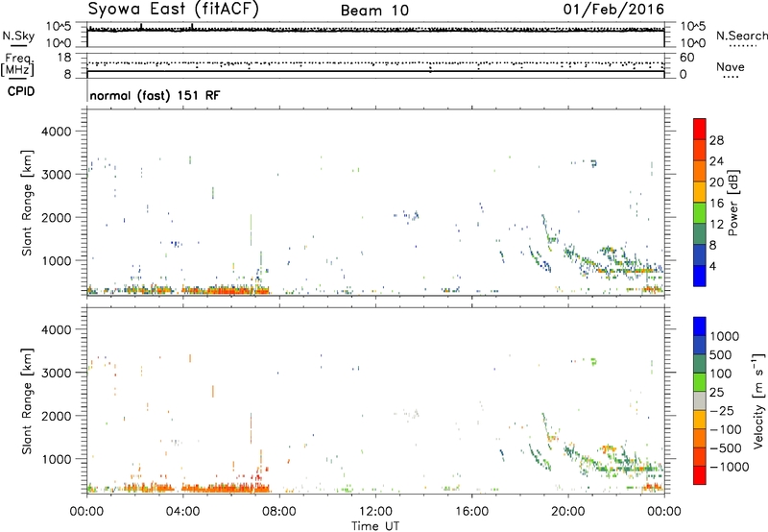Click the "2000" tick of the velocity panel
Viewport: 768px width, 532px height.
click(56, 416)
